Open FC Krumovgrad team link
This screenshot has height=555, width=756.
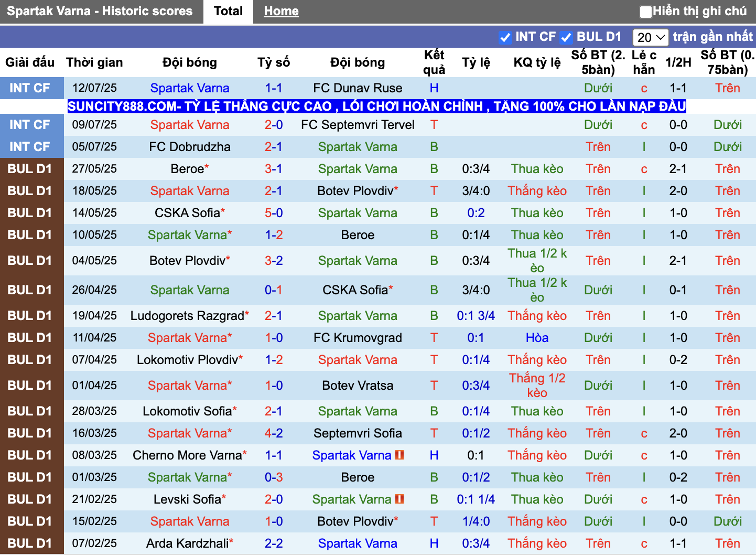coord(358,338)
